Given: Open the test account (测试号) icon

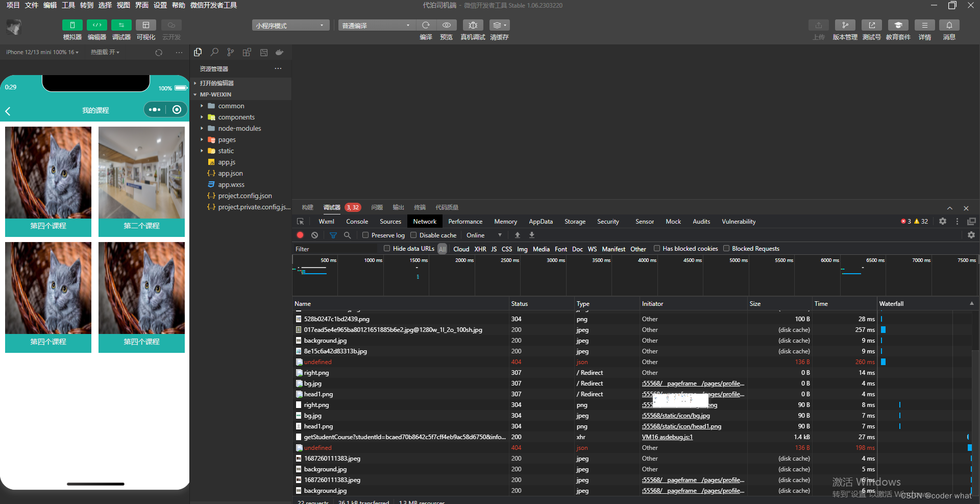Looking at the screenshot, I should click(x=871, y=25).
